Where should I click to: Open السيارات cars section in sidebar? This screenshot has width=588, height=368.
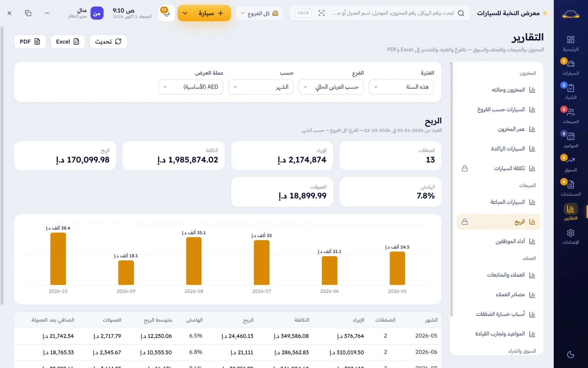[x=570, y=67]
